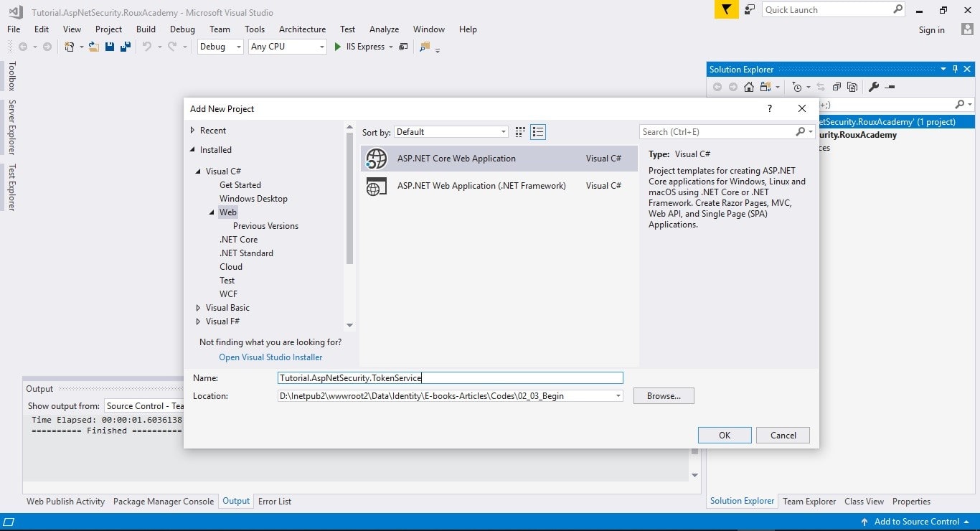
Task: Click the Sync with Active Document icon
Action: pyautogui.click(x=821, y=86)
